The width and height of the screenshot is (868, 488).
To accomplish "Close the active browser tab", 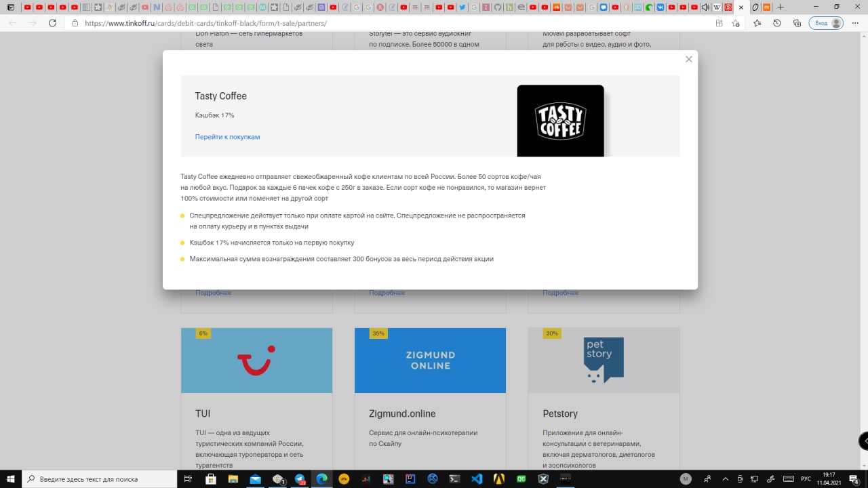I will pyautogui.click(x=741, y=7).
